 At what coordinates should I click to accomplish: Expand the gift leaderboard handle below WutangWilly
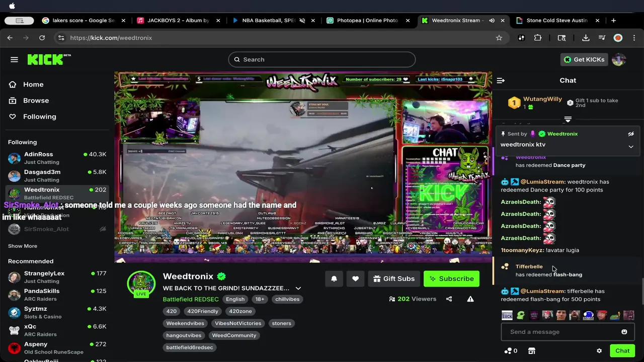click(568, 119)
